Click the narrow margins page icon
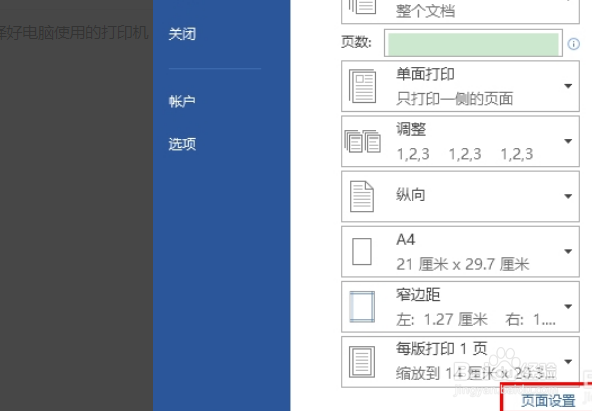This screenshot has height=411, width=592. [x=362, y=306]
